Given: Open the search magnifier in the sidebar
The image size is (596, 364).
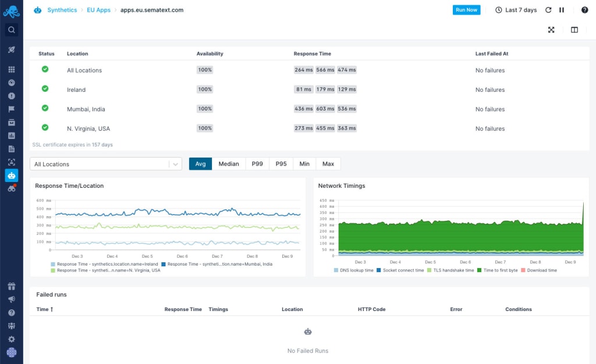Looking at the screenshot, I should pyautogui.click(x=12, y=30).
